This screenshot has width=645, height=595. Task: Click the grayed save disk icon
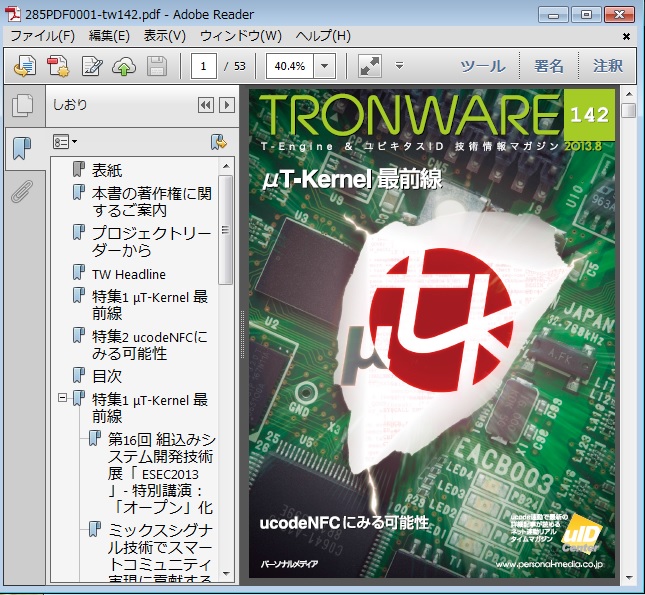click(157, 66)
